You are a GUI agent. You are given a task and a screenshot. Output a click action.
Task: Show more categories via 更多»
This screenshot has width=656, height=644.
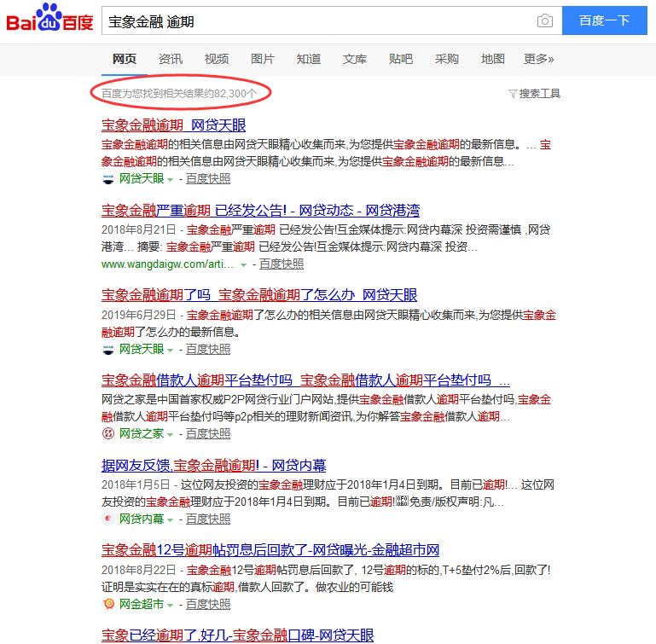pos(538,59)
